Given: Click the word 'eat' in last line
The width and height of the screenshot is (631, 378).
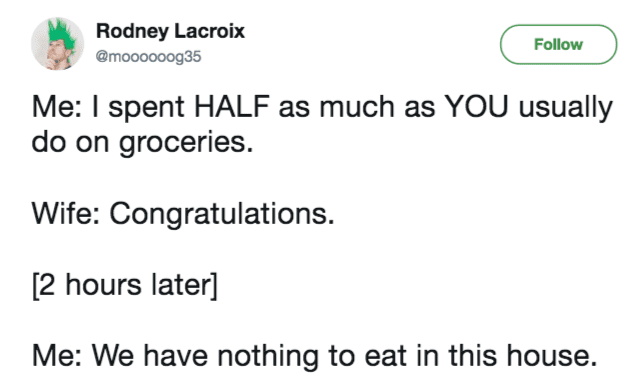Looking at the screenshot, I should tap(386, 357).
